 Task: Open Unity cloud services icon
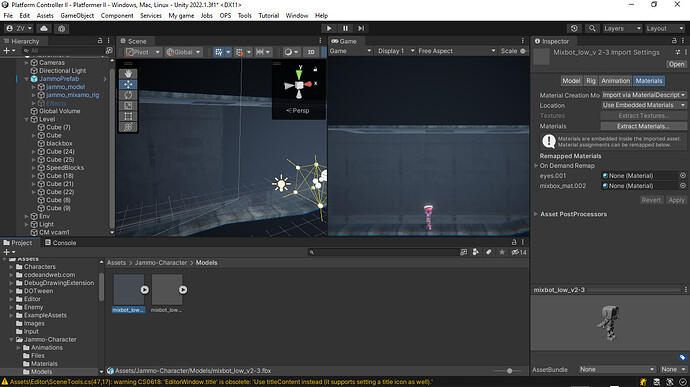coord(44,29)
